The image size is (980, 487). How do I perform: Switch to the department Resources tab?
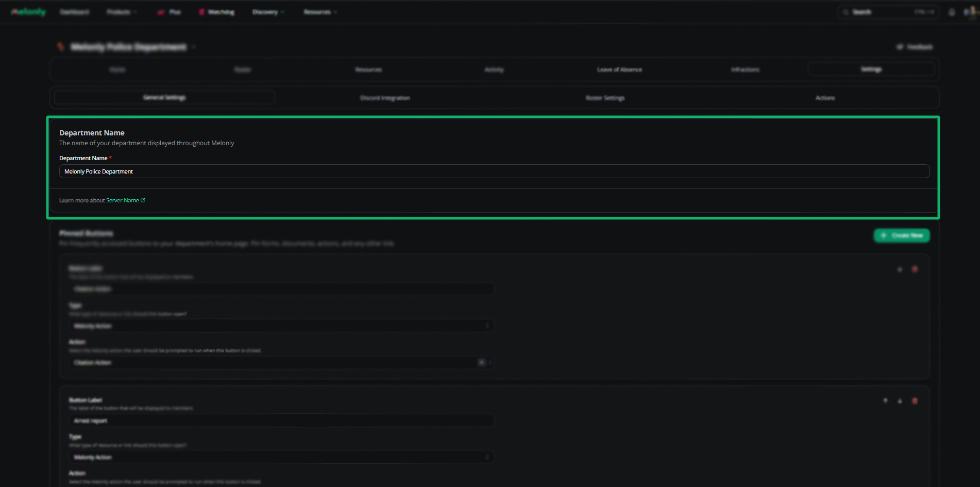pos(368,69)
